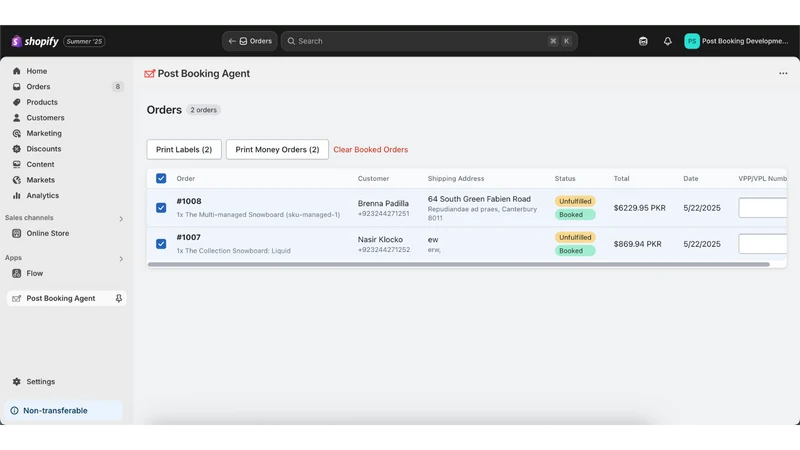Click the orders count badge 8 in sidebar
The width and height of the screenshot is (800, 450).
pyautogui.click(x=117, y=87)
